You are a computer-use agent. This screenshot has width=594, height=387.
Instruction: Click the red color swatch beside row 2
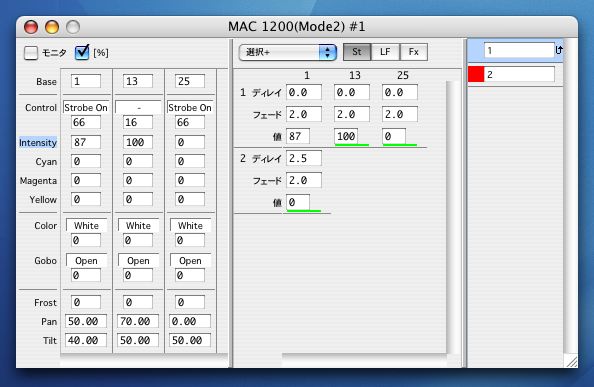click(x=476, y=74)
